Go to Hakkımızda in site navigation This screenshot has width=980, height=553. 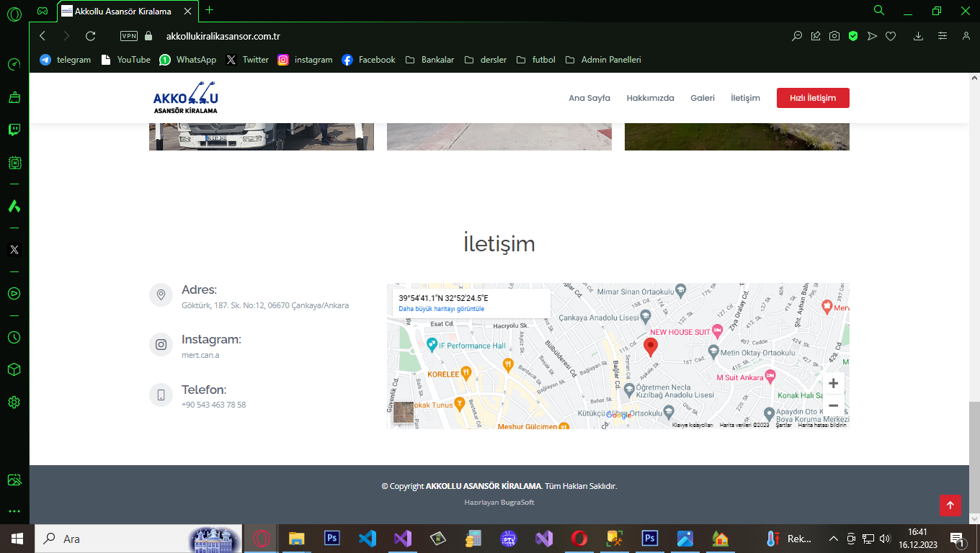pos(650,98)
